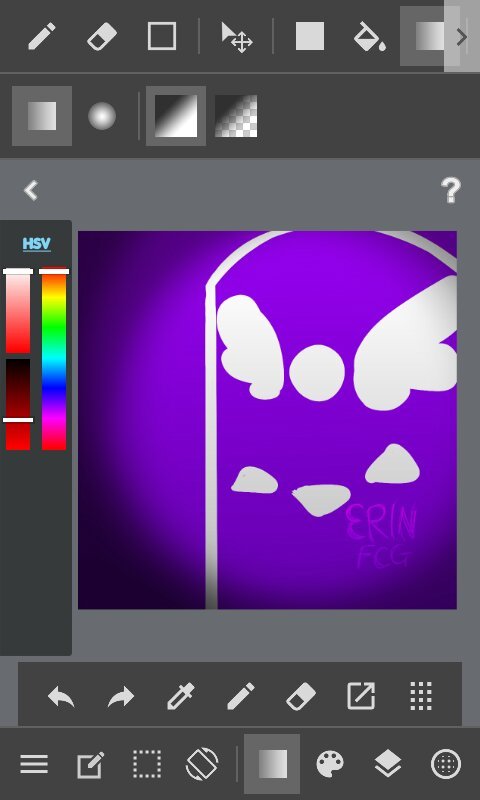480x800 pixels.
Task: Select the filled rectangle tool
Action: [310, 36]
